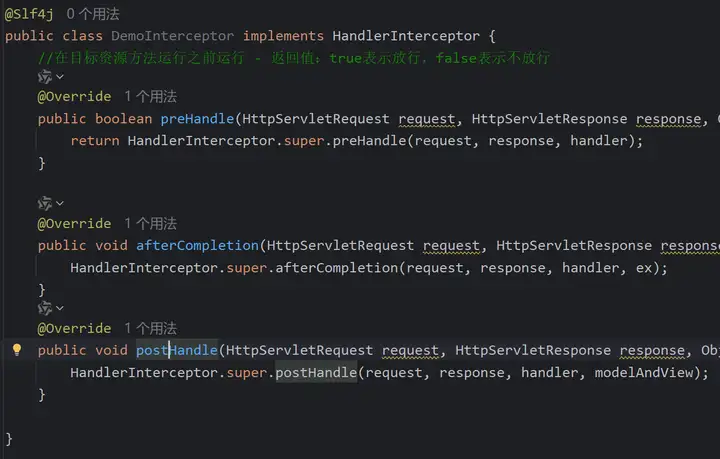
Task: Open the '1 个用法' hint above postHandle
Action: [150, 328]
